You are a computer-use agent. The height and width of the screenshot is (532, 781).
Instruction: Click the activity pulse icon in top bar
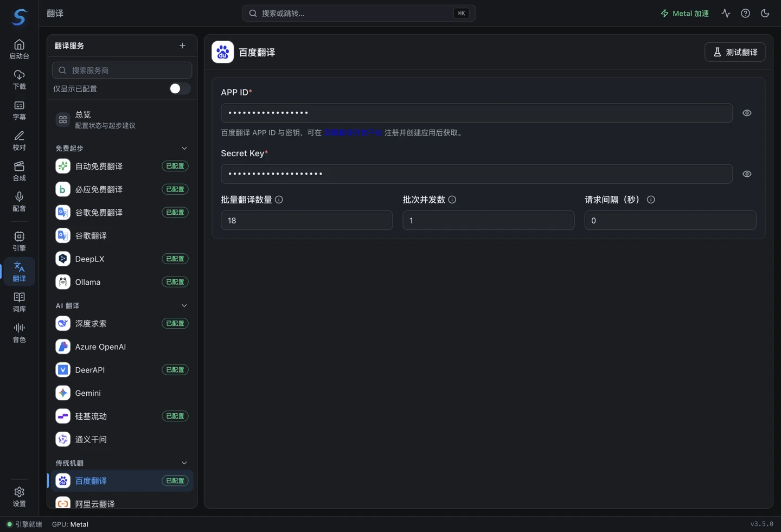point(726,13)
